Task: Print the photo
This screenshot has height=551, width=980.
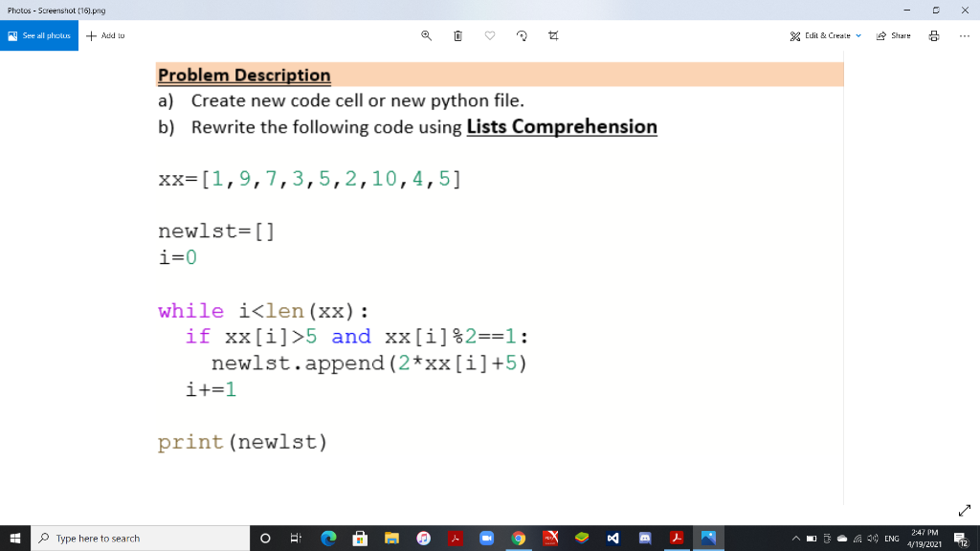Action: coord(934,35)
